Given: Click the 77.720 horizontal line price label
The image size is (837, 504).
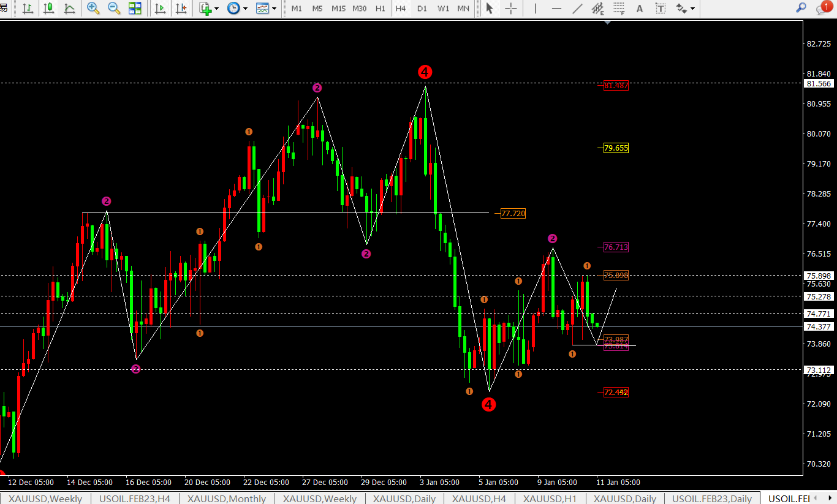Looking at the screenshot, I should pyautogui.click(x=513, y=213).
